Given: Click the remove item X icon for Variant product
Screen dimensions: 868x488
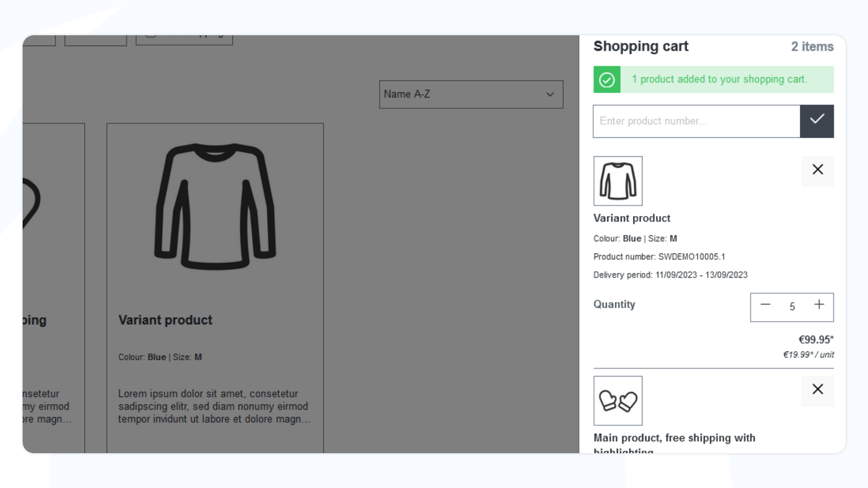Looking at the screenshot, I should [817, 169].
